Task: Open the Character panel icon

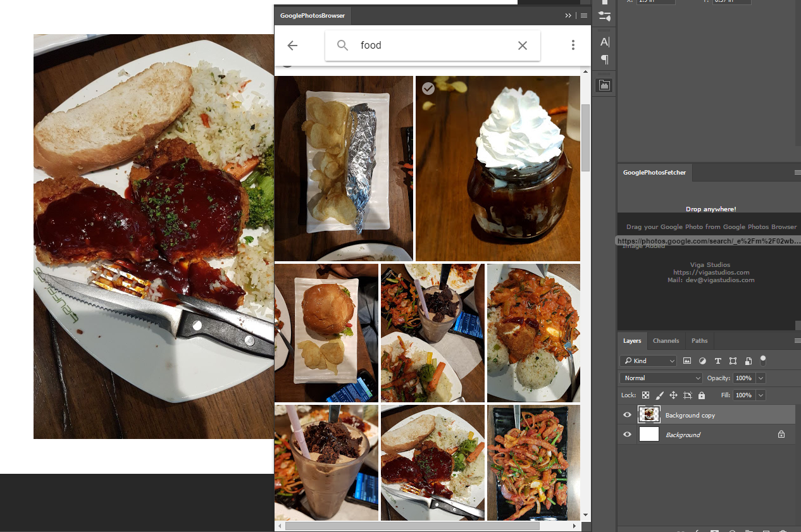Action: click(605, 42)
